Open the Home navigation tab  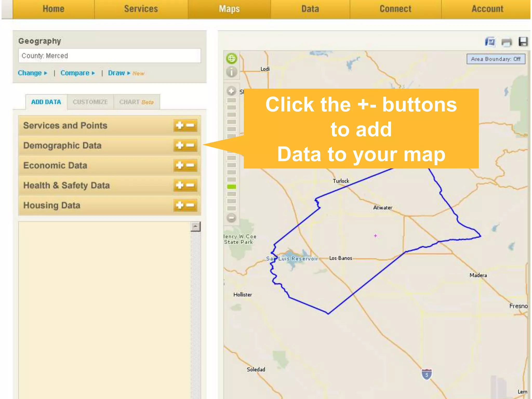[x=53, y=9]
